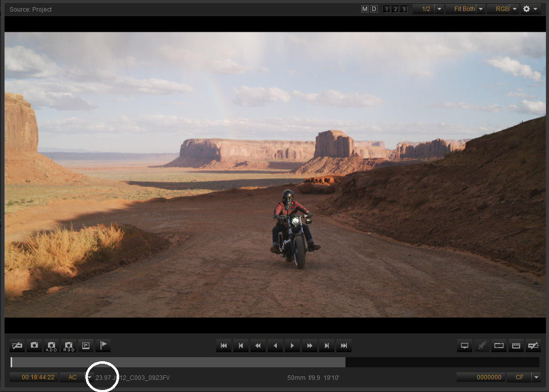This screenshot has width=549, height=392.
Task: Fast forward the clip
Action: pyautogui.click(x=310, y=346)
